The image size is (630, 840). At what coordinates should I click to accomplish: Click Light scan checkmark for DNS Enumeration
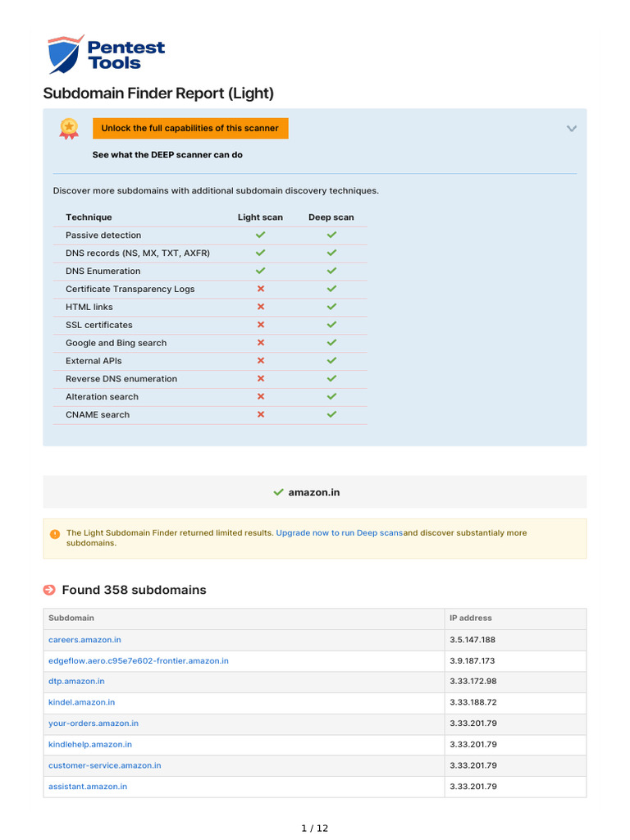[260, 271]
